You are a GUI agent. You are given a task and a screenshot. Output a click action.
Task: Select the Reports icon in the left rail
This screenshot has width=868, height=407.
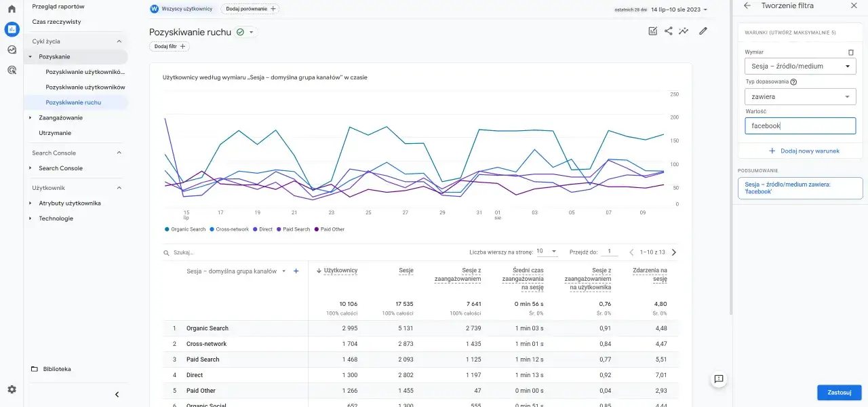pos(12,29)
